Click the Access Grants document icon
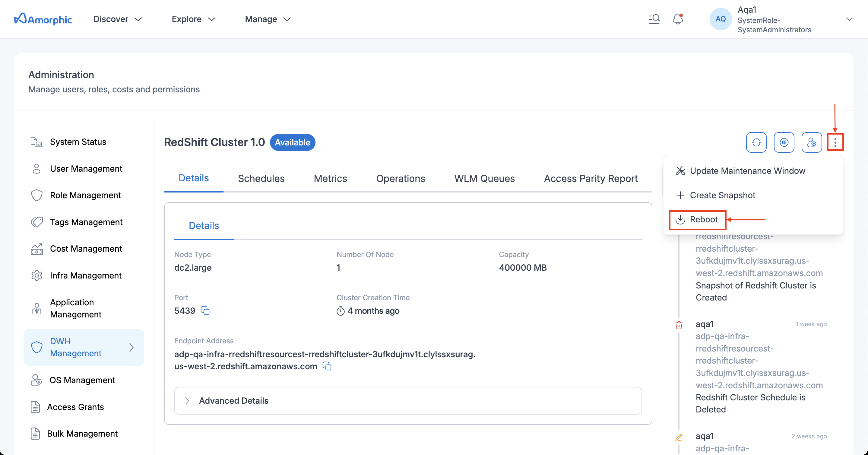868x455 pixels. tap(35, 407)
